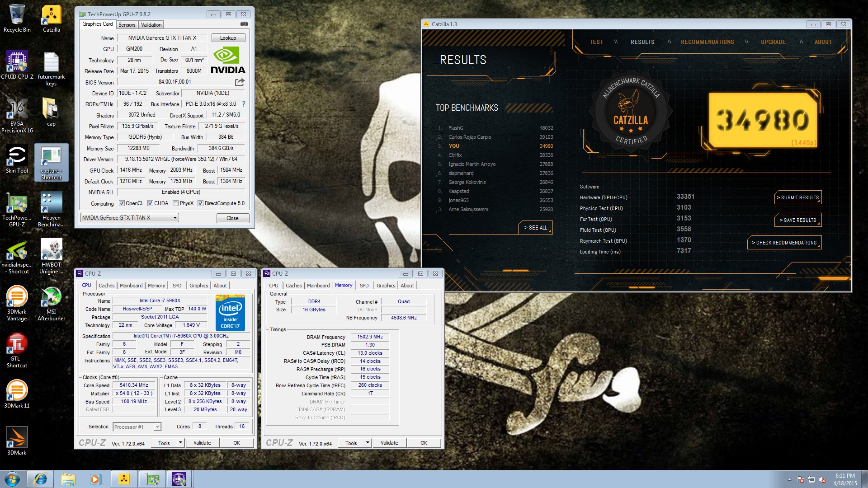Image resolution: width=868 pixels, height=488 pixels.
Task: Open UPGRADE menu in Catzilla
Action: pyautogui.click(x=773, y=42)
